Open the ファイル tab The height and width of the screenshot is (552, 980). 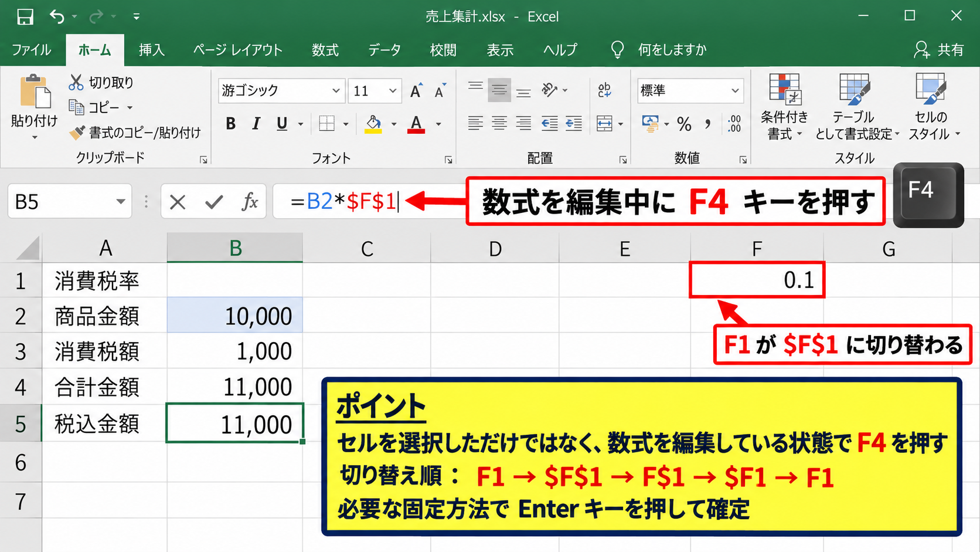click(x=32, y=50)
